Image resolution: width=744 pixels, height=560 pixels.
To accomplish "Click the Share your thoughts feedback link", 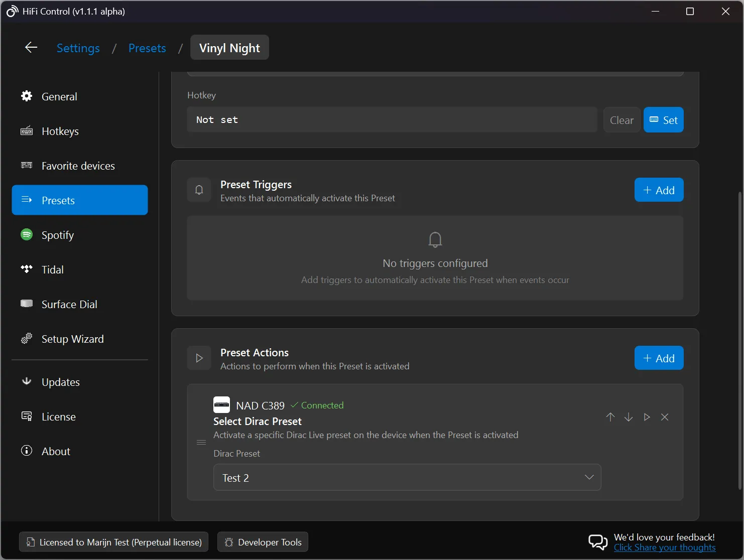I will (665, 547).
